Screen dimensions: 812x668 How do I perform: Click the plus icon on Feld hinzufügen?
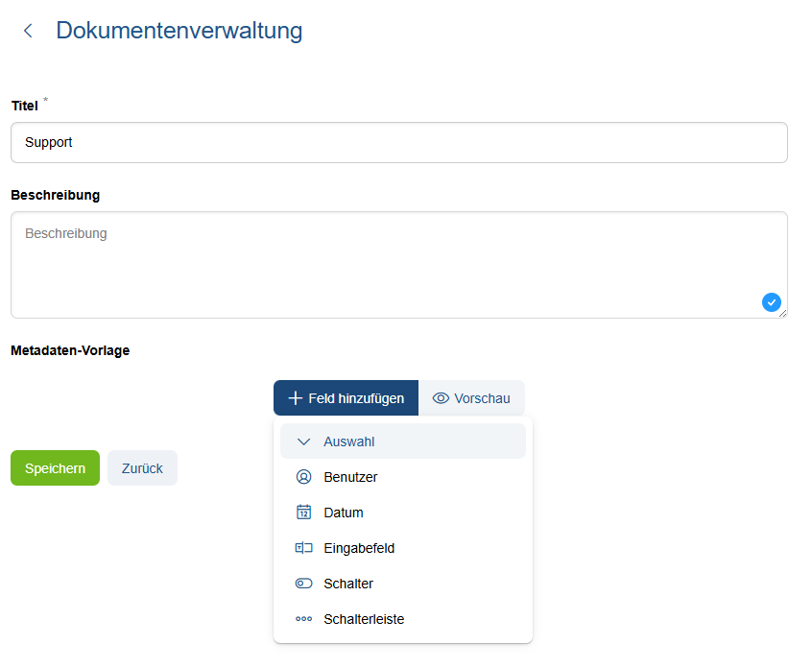tap(295, 398)
